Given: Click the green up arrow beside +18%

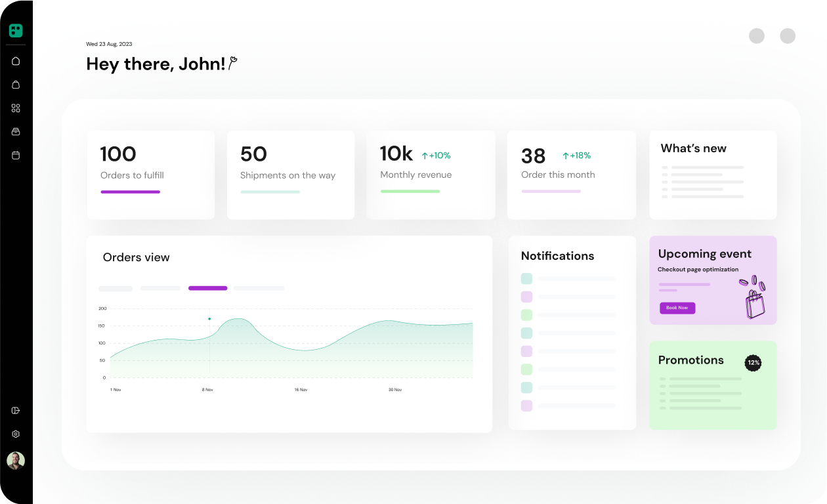Looking at the screenshot, I should [x=565, y=156].
